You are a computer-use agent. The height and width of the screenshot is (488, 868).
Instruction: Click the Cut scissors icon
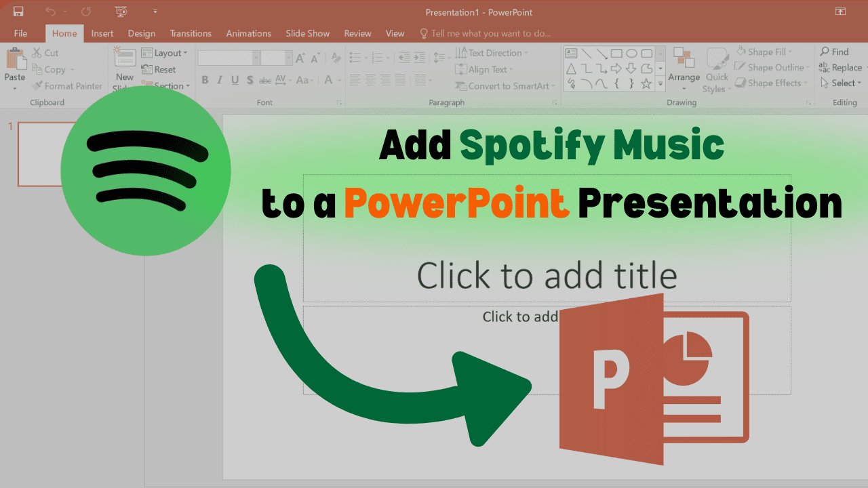click(37, 53)
